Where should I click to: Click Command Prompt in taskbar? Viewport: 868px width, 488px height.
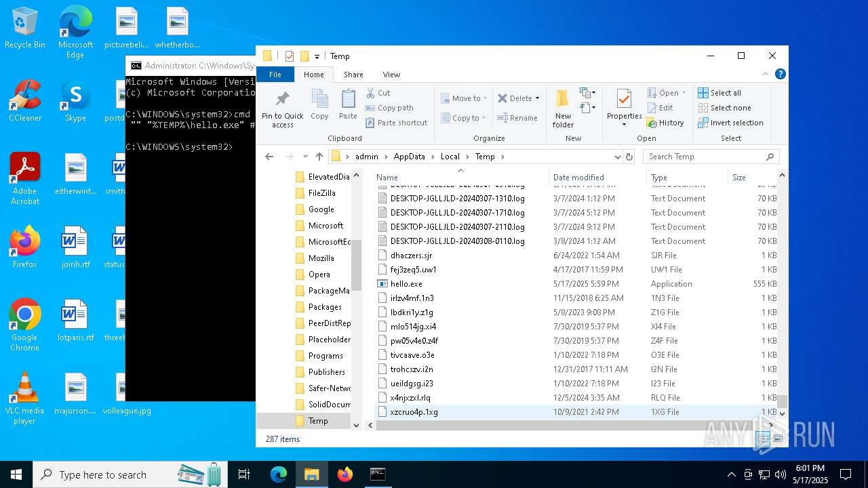(378, 474)
